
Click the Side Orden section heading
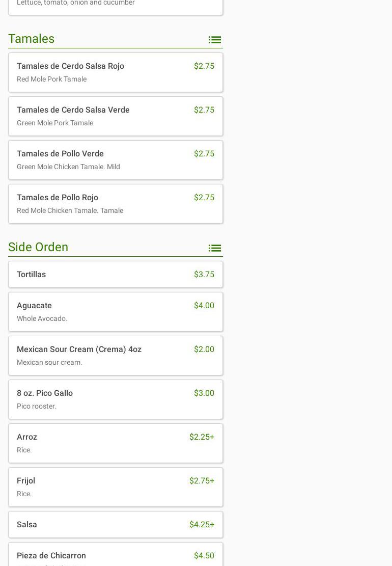click(x=38, y=247)
